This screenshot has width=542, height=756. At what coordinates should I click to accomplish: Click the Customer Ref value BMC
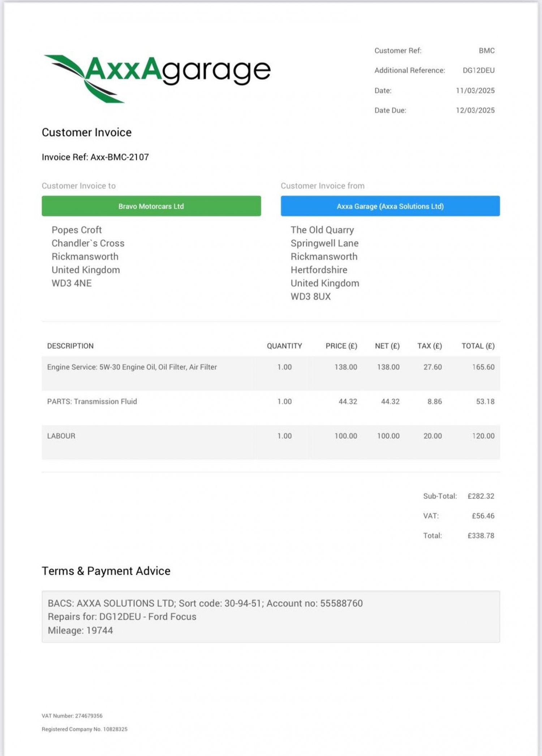pos(487,51)
